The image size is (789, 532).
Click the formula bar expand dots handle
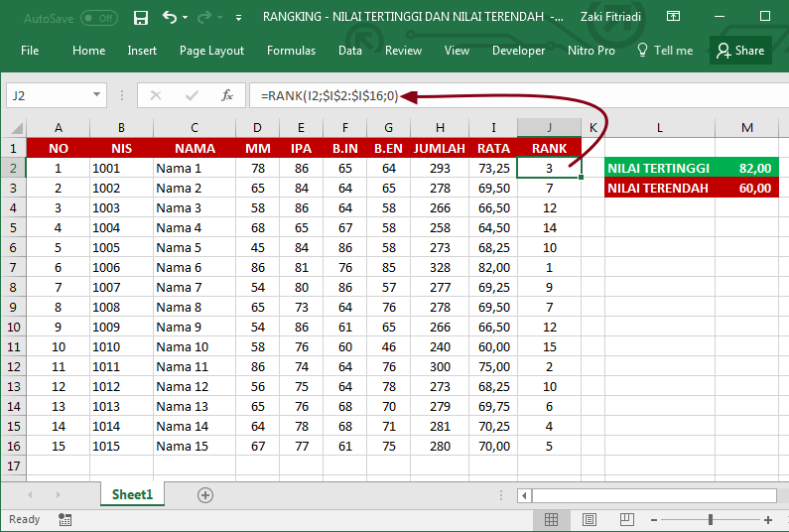click(122, 95)
